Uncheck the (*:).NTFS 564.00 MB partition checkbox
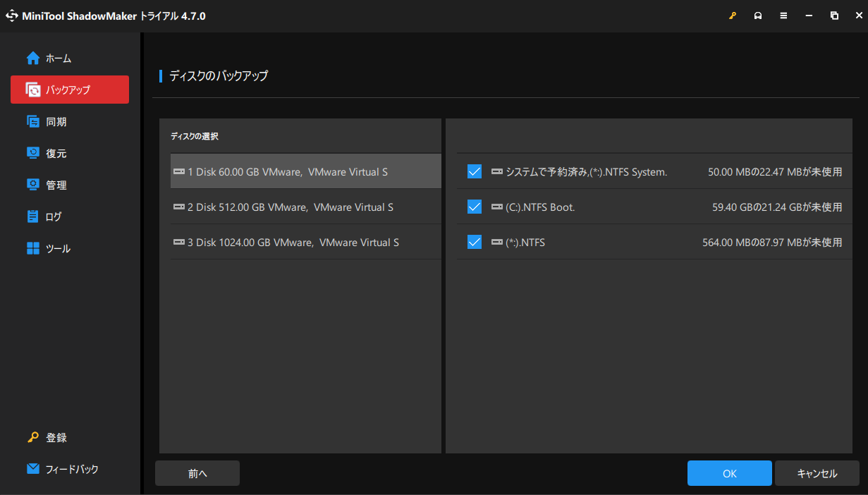The image size is (868, 495). coord(475,242)
